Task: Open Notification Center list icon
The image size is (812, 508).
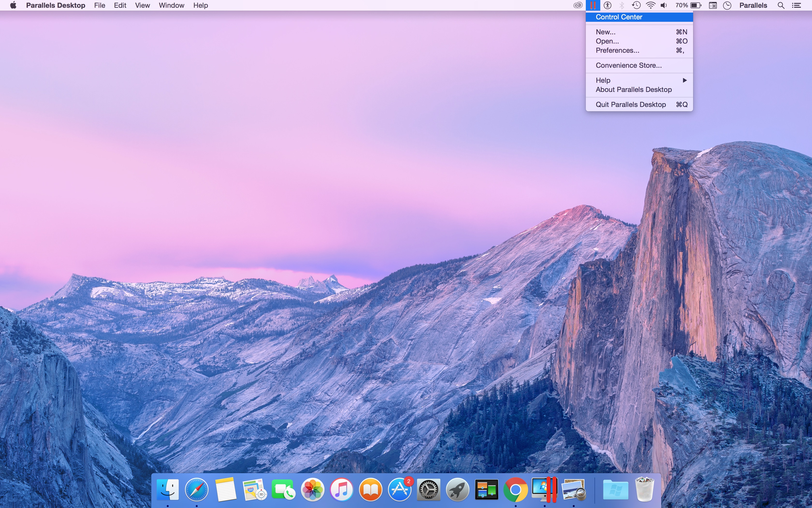Action: pyautogui.click(x=797, y=5)
